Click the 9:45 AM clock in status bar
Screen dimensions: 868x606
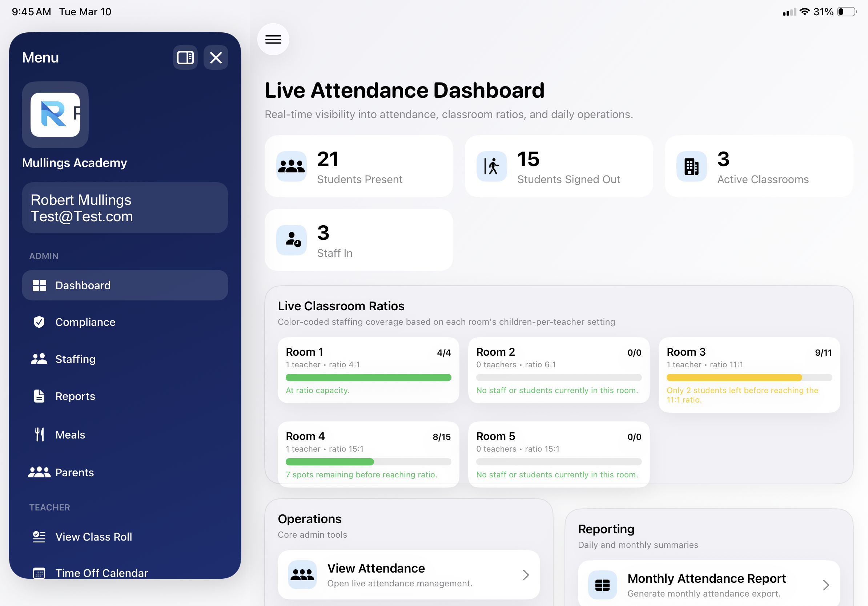(31, 12)
